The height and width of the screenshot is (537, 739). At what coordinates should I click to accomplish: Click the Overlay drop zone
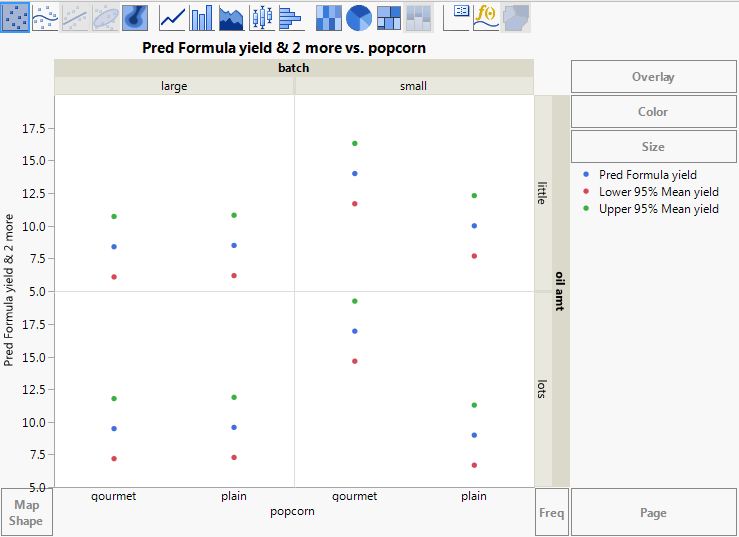click(x=652, y=77)
